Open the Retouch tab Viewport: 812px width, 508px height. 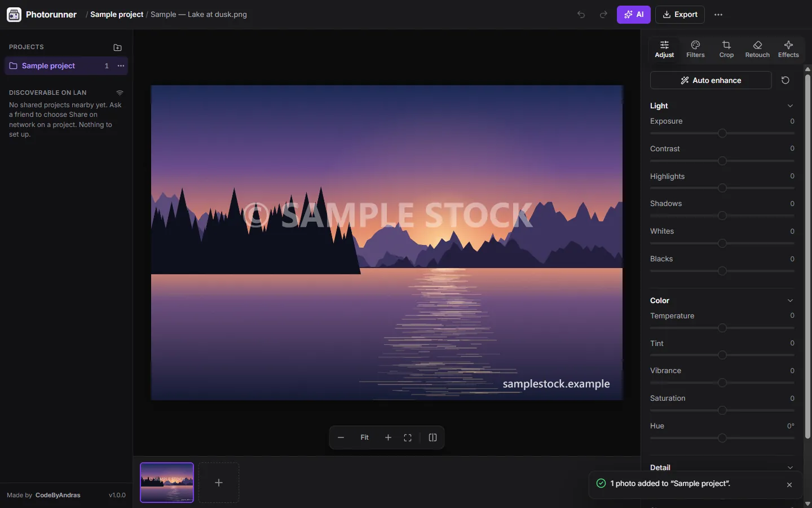coord(757,49)
